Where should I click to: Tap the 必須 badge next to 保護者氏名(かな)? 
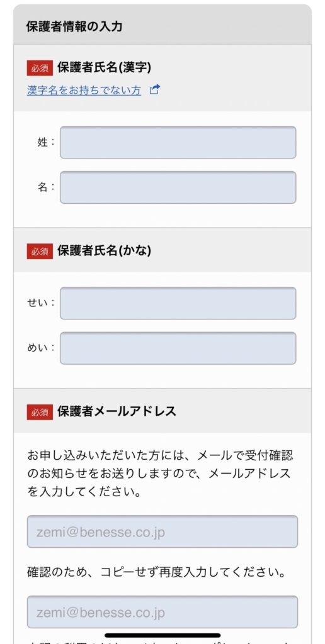click(40, 252)
